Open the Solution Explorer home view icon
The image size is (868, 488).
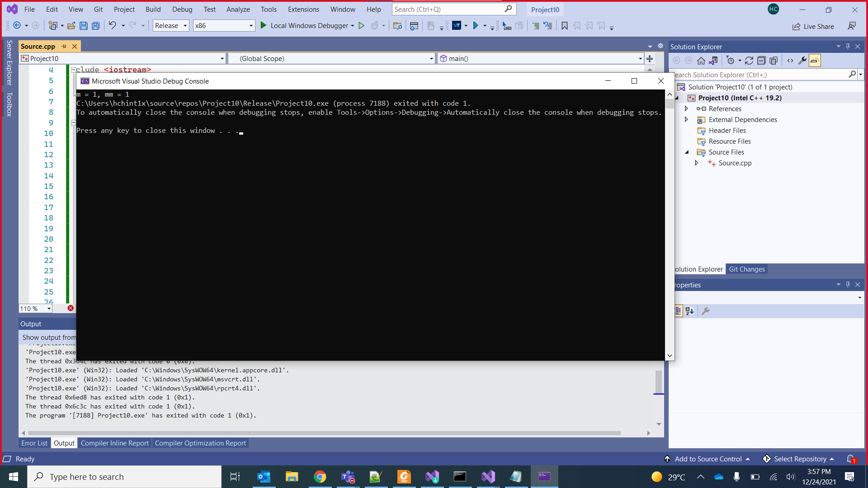[x=701, y=60]
